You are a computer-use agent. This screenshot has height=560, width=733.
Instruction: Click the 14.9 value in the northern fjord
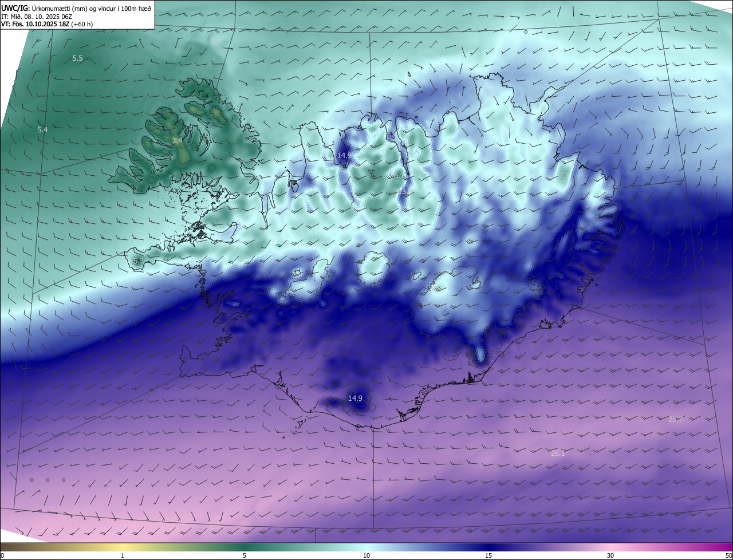(344, 155)
